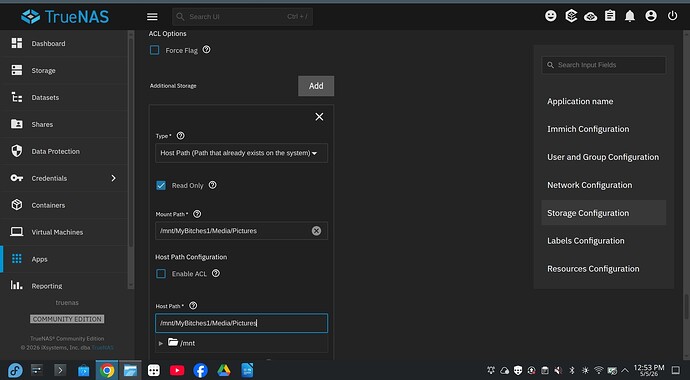Viewport: 690px width, 380px height.
Task: Click the feedback smiley icon
Action: [551, 16]
